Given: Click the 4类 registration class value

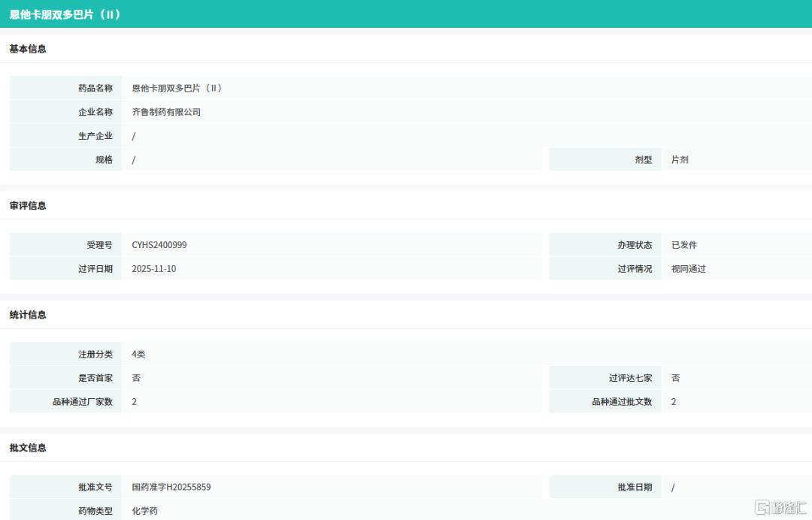Looking at the screenshot, I should coord(138,354).
